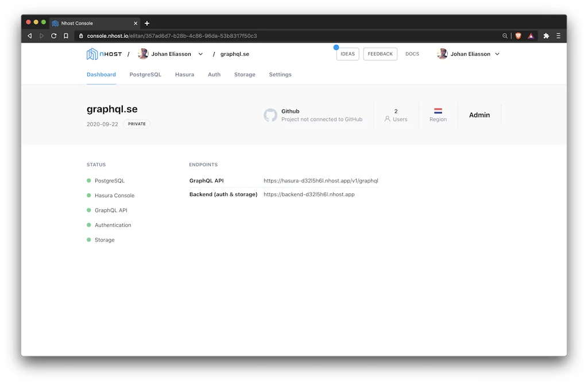Select the Dashboard tab
Image resolution: width=588 pixels, height=384 pixels.
tap(101, 74)
